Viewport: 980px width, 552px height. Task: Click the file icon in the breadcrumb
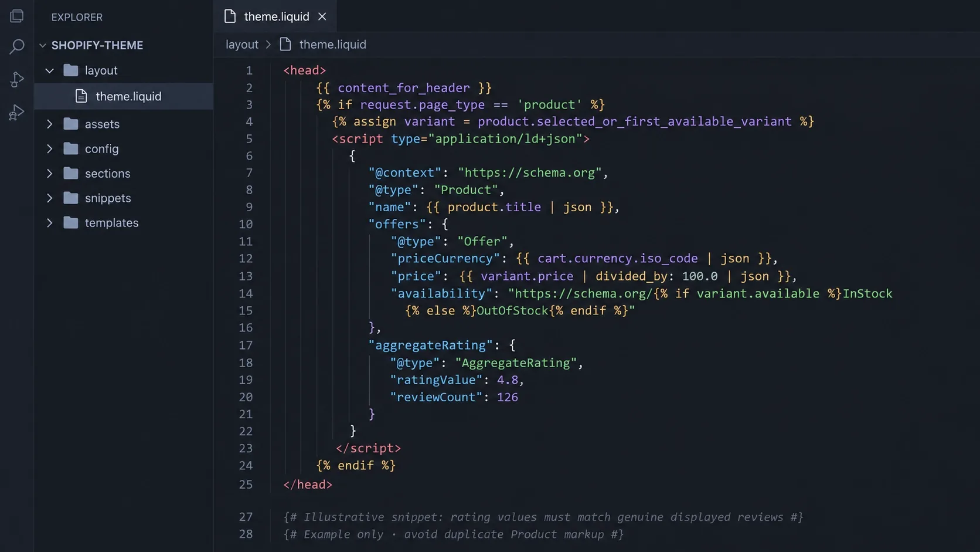point(285,44)
